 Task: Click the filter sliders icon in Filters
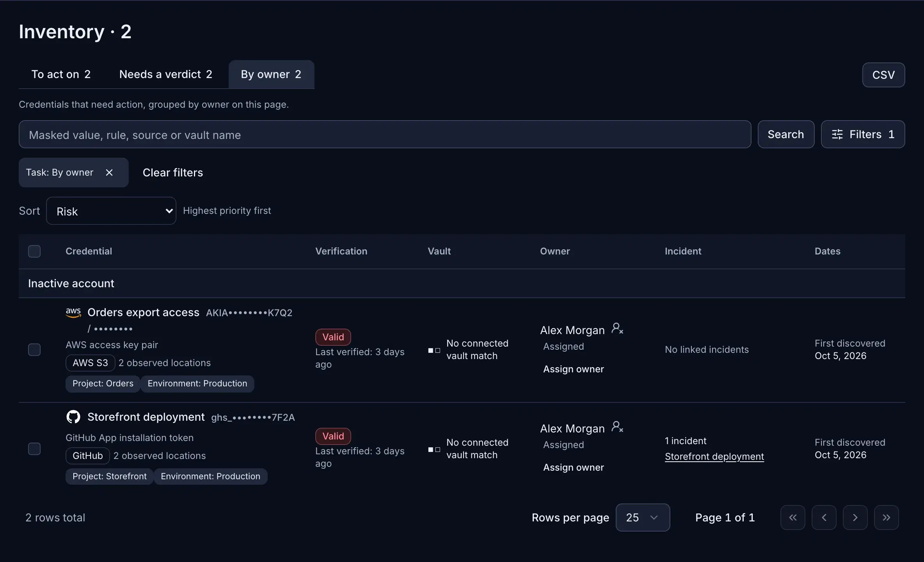[x=837, y=134]
